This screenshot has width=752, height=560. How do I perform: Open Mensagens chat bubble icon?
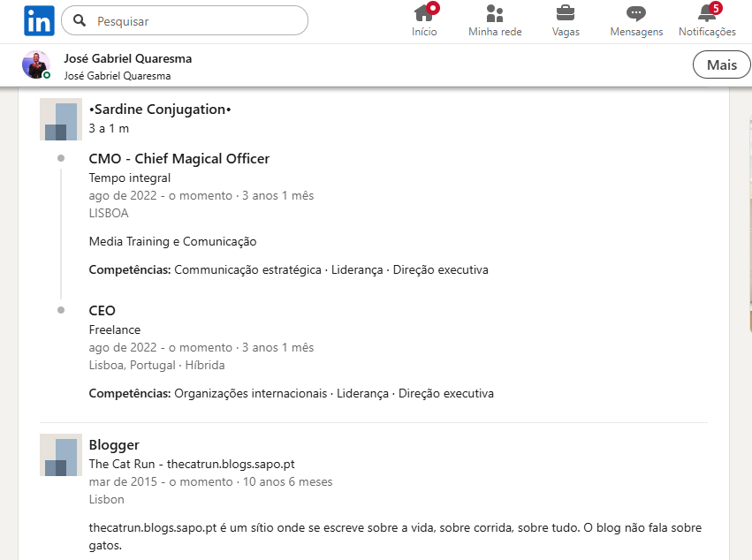click(636, 13)
